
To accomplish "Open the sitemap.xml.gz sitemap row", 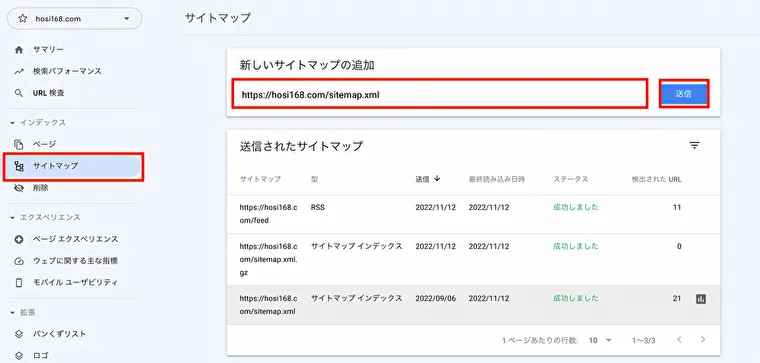I will pyautogui.click(x=473, y=259).
